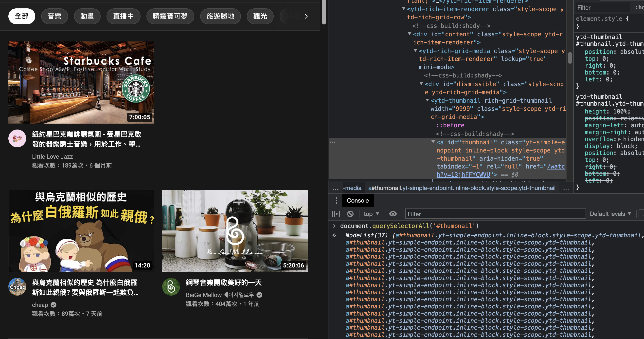Open the console drawer three-dot menu
Image resolution: width=644 pixels, height=339 pixels.
point(336,200)
